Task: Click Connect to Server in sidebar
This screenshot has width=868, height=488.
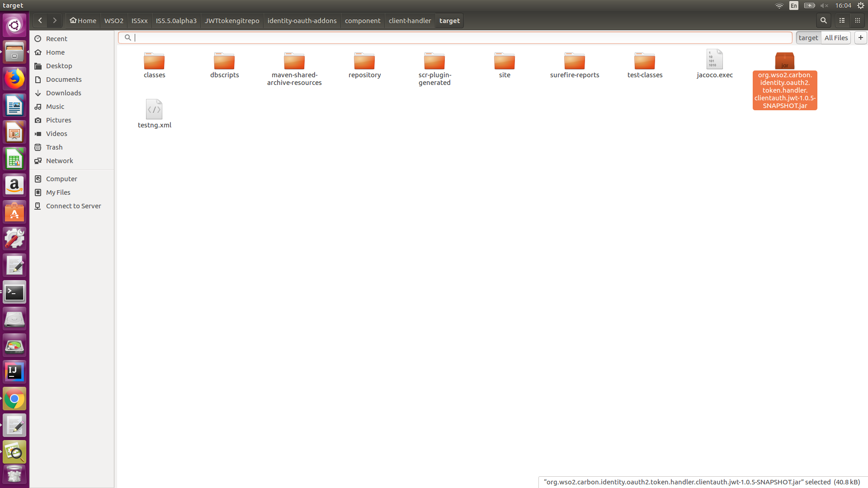Action: [73, 206]
